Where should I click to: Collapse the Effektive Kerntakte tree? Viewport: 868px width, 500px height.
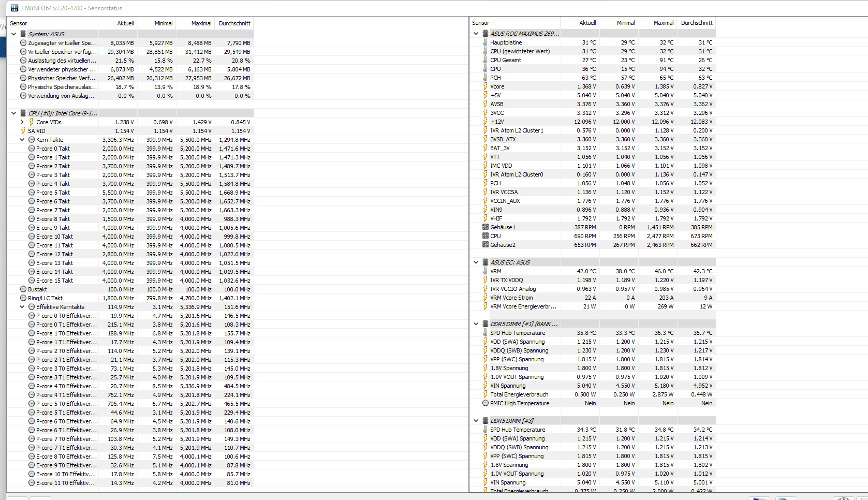(22, 307)
